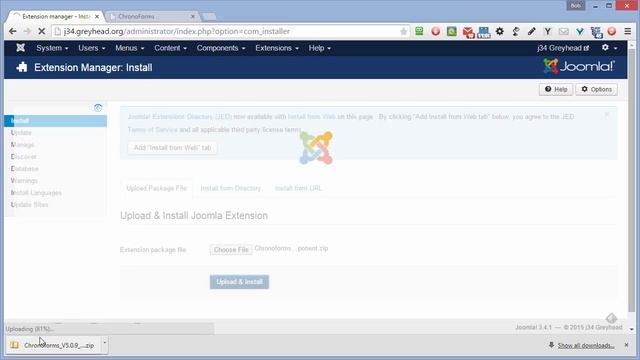
Task: Switch to Install from Directory tab
Action: click(231, 188)
